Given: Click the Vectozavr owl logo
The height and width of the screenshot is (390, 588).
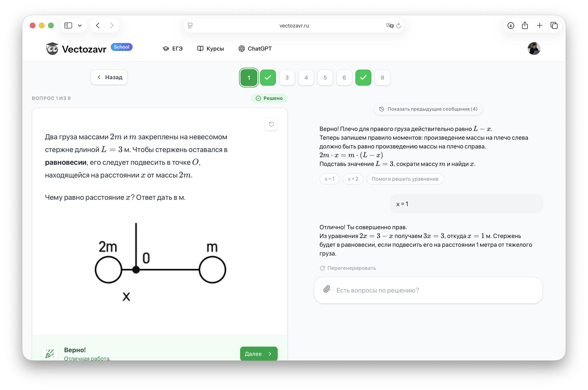Looking at the screenshot, I should click(x=52, y=49).
